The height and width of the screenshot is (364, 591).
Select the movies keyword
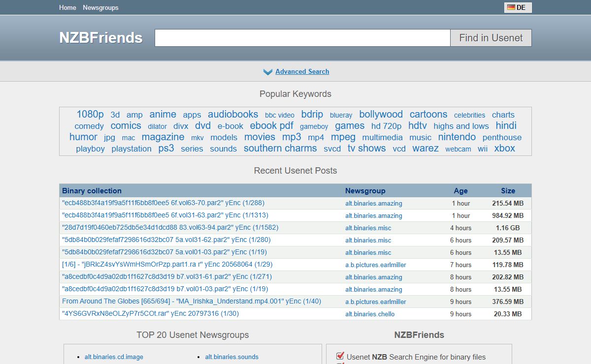(260, 137)
